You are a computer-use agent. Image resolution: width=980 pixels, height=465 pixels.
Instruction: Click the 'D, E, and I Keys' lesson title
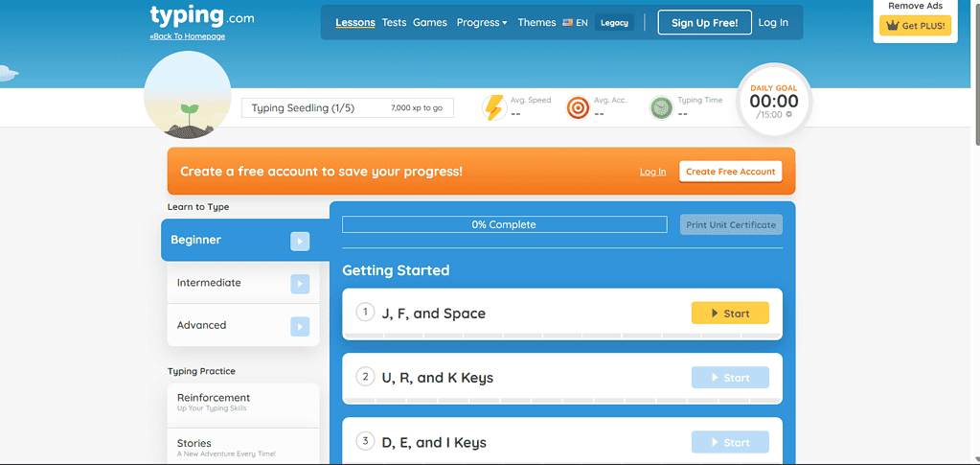click(x=434, y=443)
